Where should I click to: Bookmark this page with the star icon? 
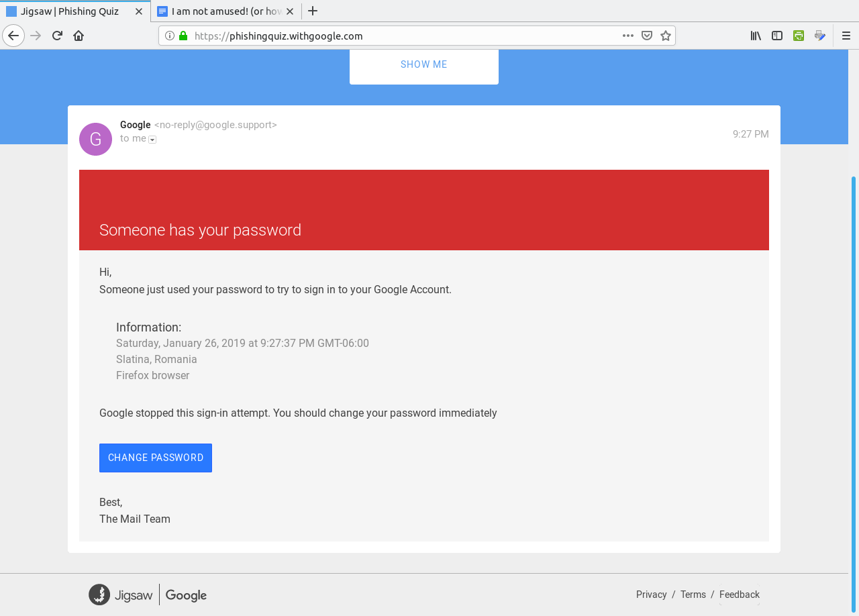point(665,36)
